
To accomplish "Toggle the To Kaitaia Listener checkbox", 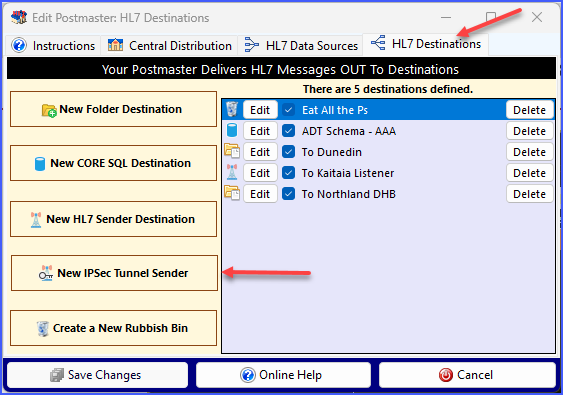I will point(288,173).
